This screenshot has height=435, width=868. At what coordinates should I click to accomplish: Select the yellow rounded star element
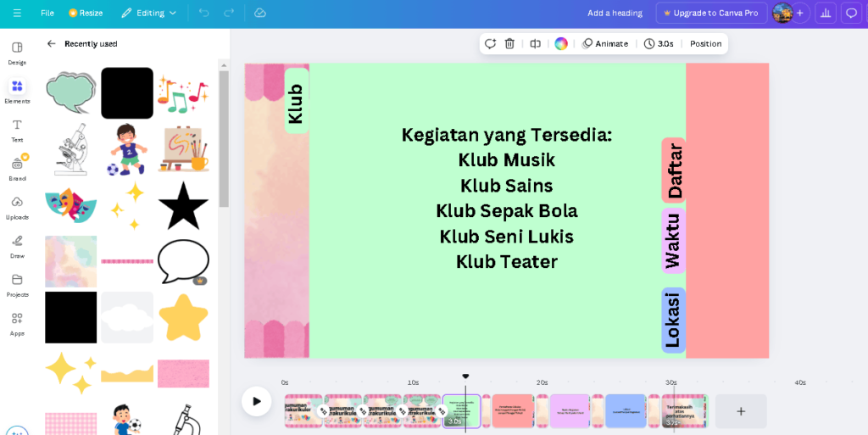click(x=183, y=317)
